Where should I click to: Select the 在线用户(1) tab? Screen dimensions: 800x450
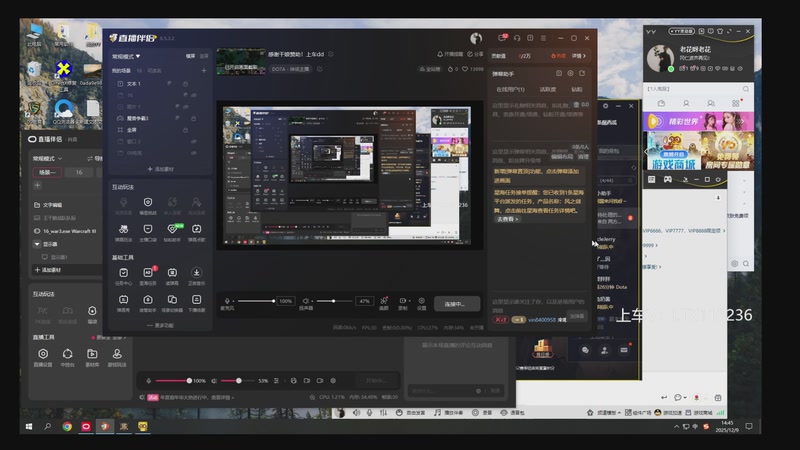(x=510, y=89)
